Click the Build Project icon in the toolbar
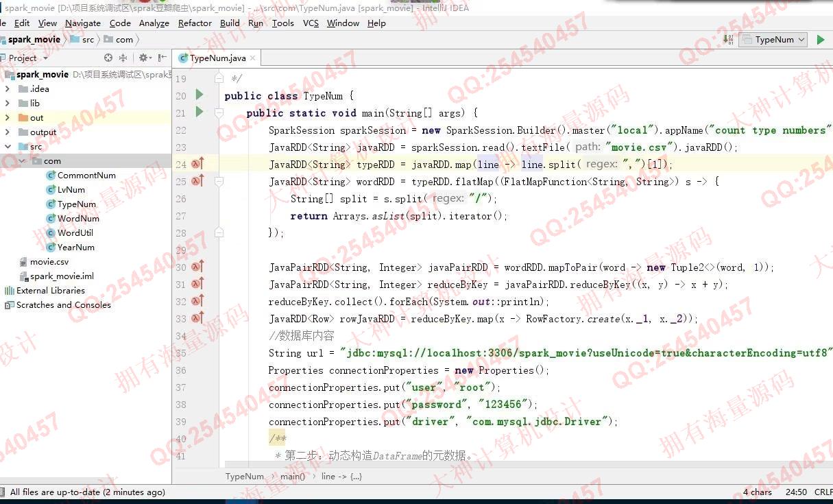The height and width of the screenshot is (504, 833). (x=729, y=39)
